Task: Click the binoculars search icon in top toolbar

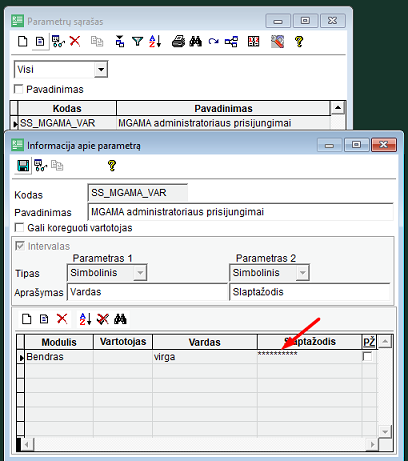Action: coord(196,42)
